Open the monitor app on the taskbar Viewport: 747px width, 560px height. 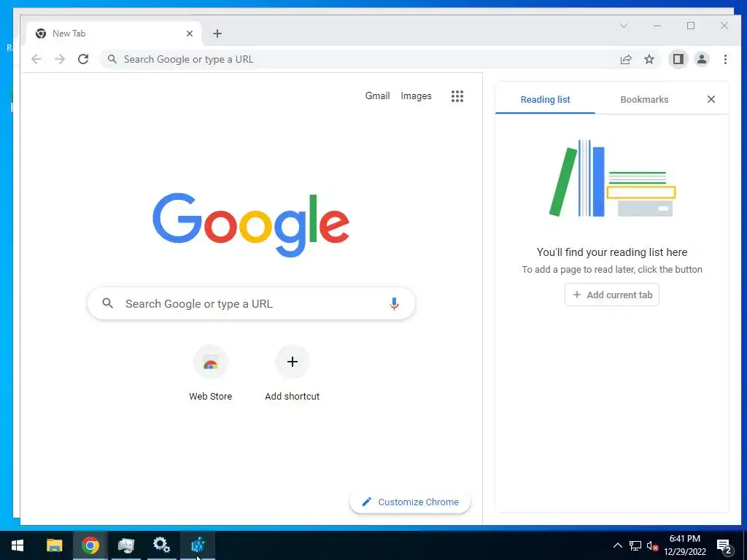coord(125,545)
